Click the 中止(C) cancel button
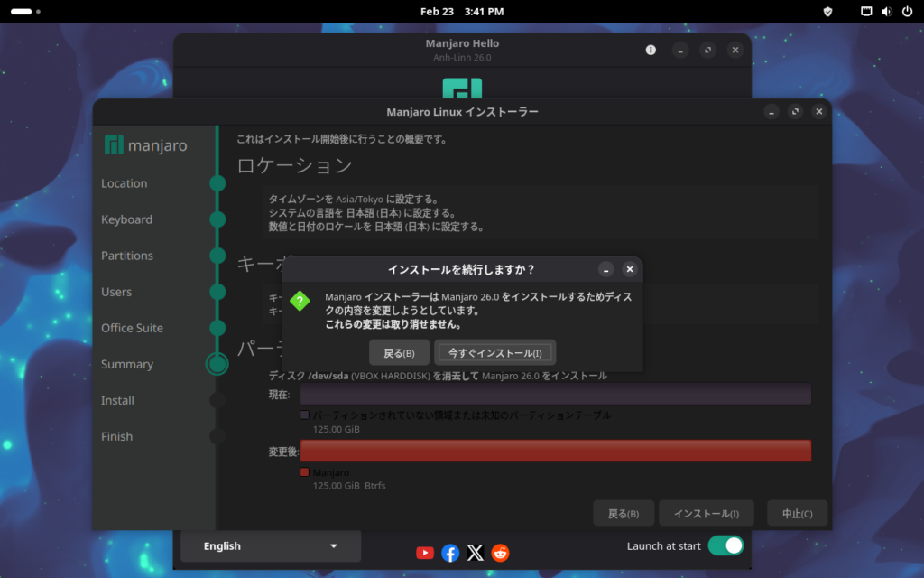The width and height of the screenshot is (924, 578). point(797,514)
